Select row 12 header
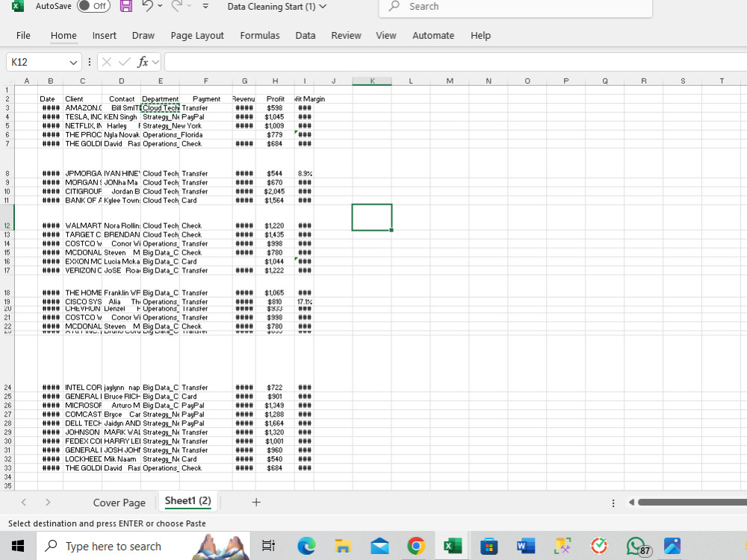The image size is (747, 560). point(7,217)
